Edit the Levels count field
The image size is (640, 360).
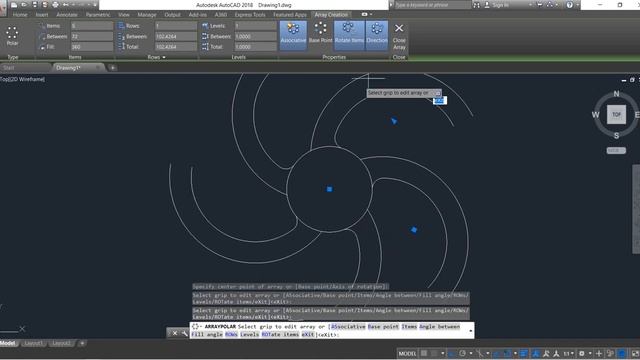coord(256,26)
